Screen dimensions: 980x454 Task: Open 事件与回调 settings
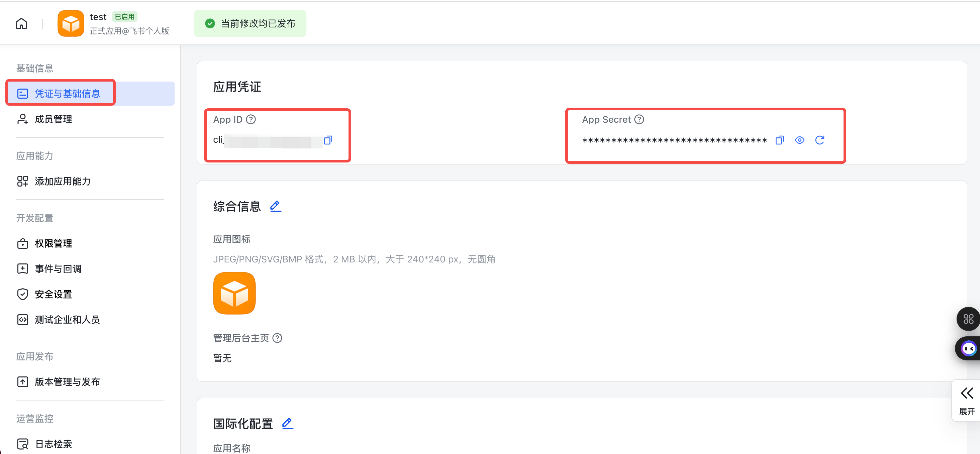click(x=58, y=268)
